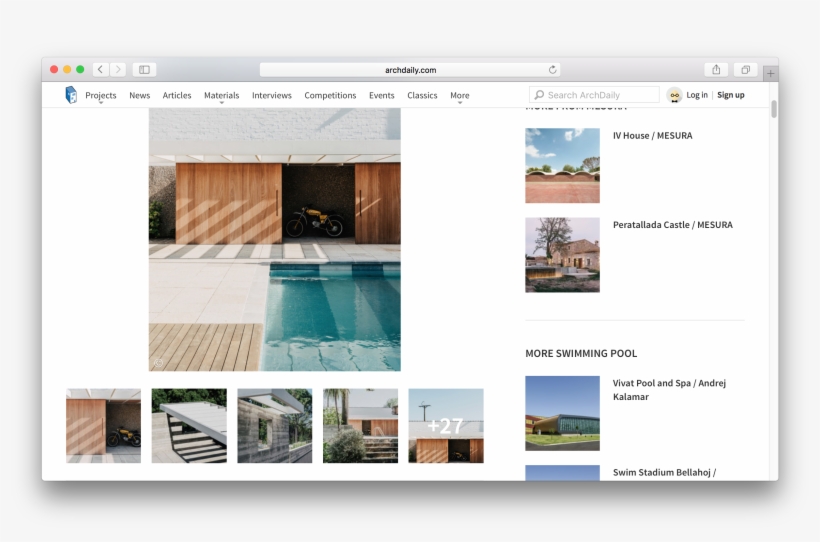Open the Articles section
The height and width of the screenshot is (542, 820).
point(177,95)
